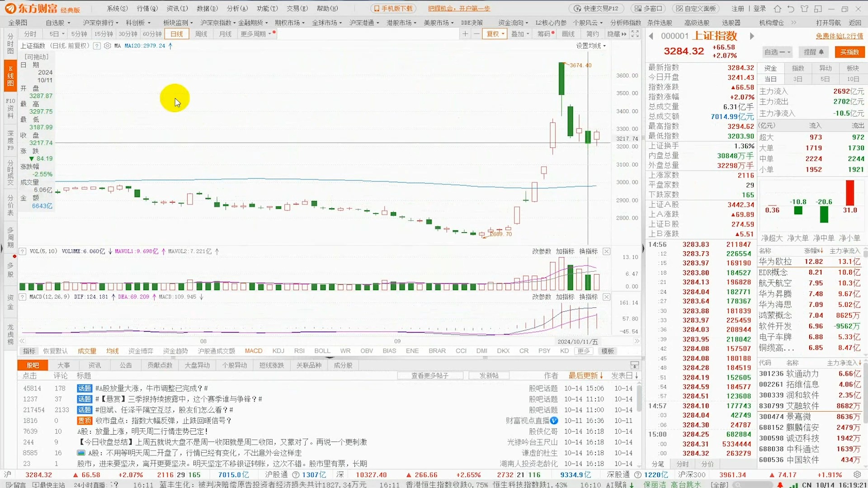Go to previous stock with left triangle arrow
Screen dimensions: 868x488
[x=651, y=36]
